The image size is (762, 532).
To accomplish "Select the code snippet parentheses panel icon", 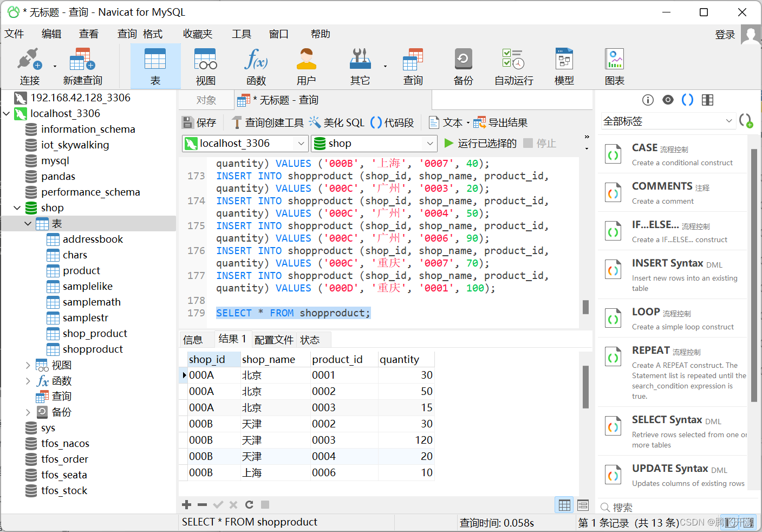I will pyautogui.click(x=687, y=100).
